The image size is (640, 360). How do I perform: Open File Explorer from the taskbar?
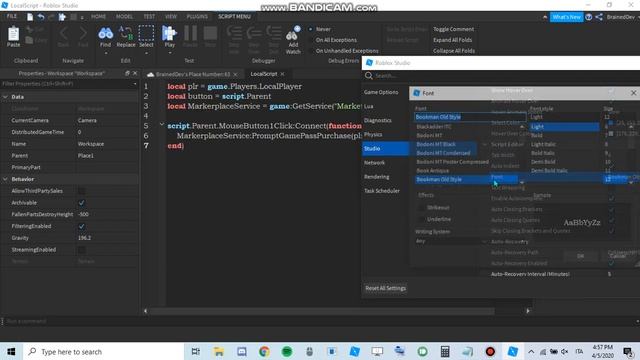[x=219, y=351]
